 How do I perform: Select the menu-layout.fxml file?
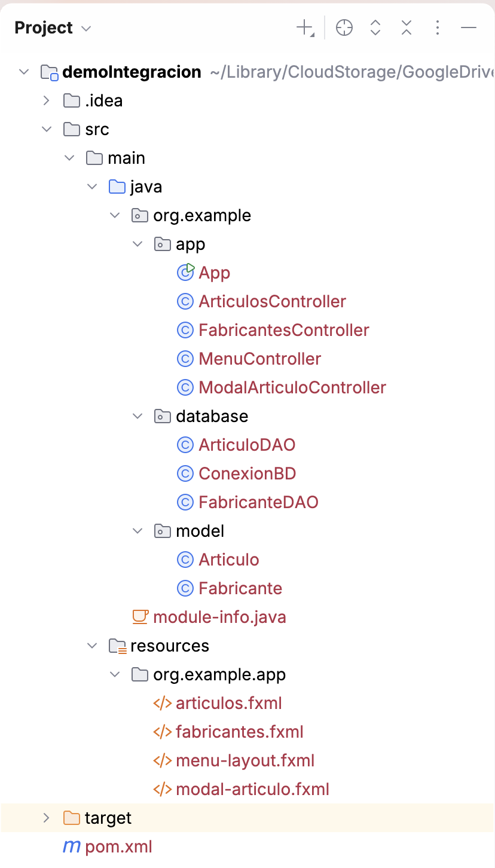pos(245,760)
